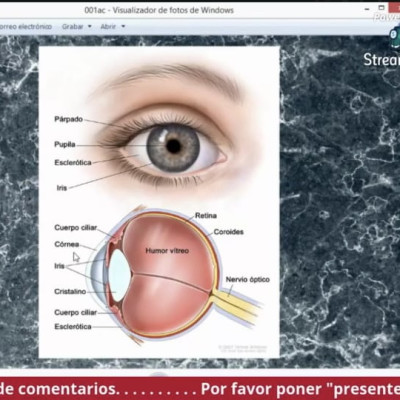
Task: Click the Coroides label
Action: pos(228,232)
